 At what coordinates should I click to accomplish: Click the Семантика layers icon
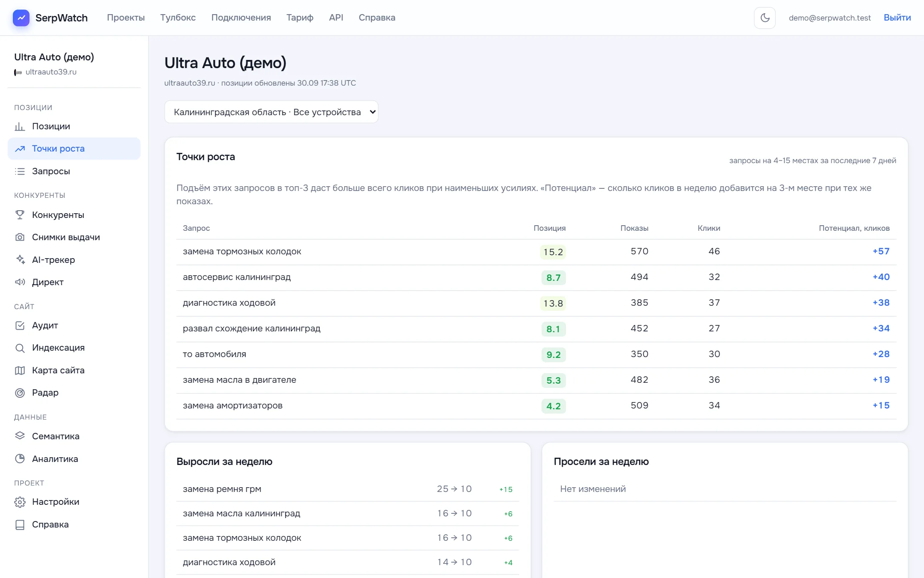20,436
